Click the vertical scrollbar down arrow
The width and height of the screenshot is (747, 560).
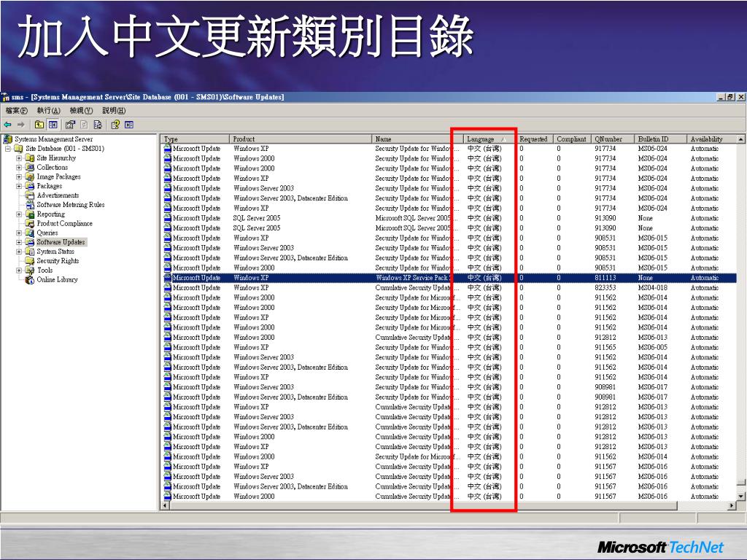click(x=741, y=496)
